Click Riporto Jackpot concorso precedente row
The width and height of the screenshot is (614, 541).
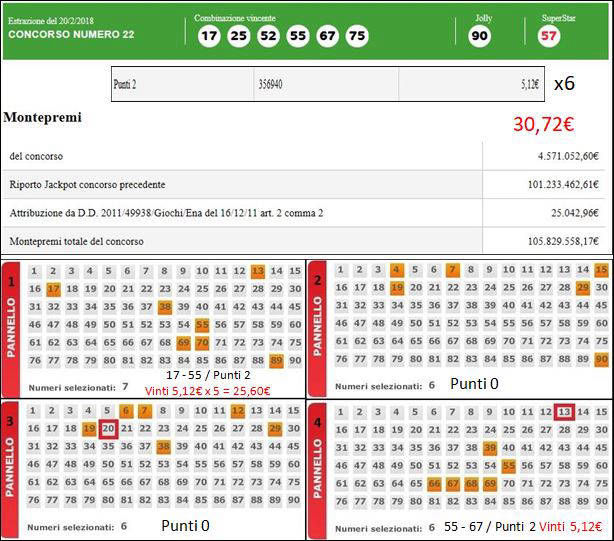(x=300, y=184)
